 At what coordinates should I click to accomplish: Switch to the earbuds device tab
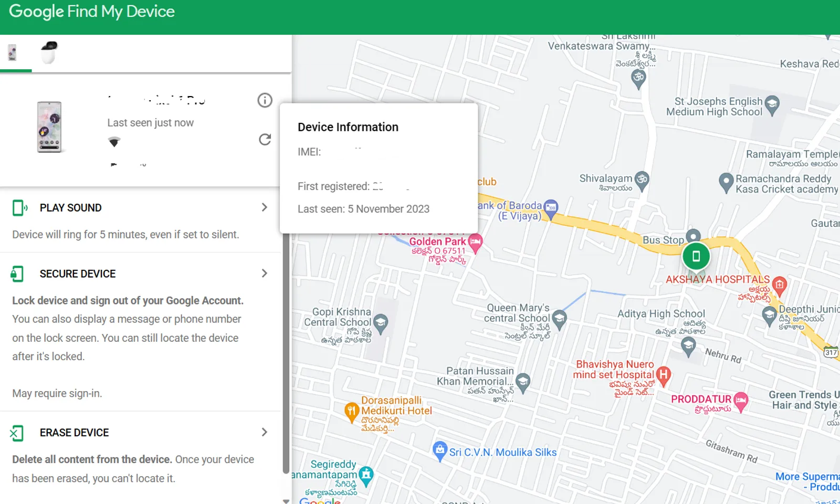click(x=49, y=52)
